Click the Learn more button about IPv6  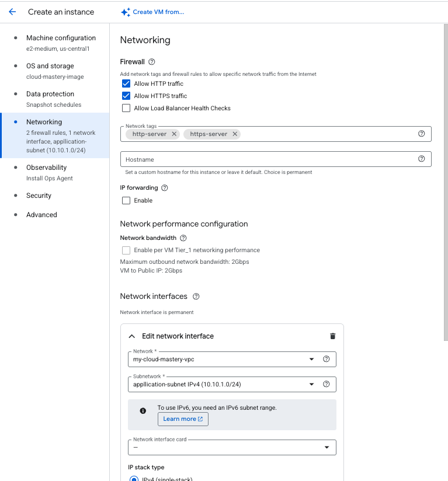click(x=182, y=419)
